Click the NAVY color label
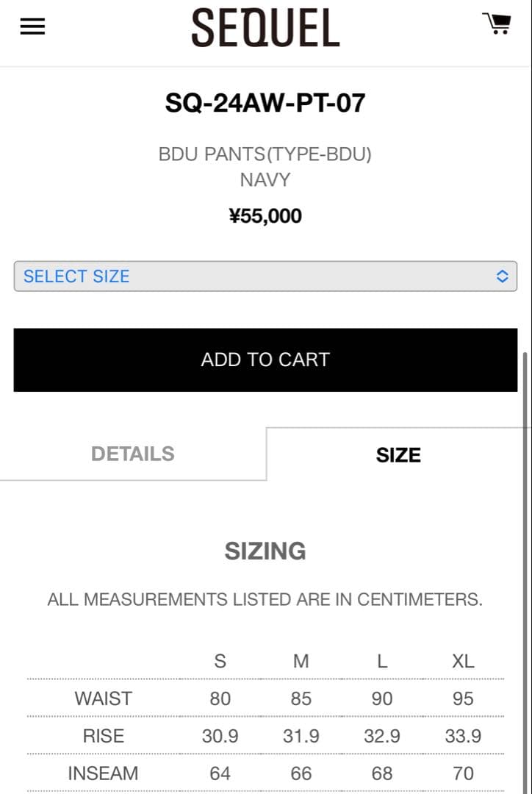 click(x=265, y=179)
